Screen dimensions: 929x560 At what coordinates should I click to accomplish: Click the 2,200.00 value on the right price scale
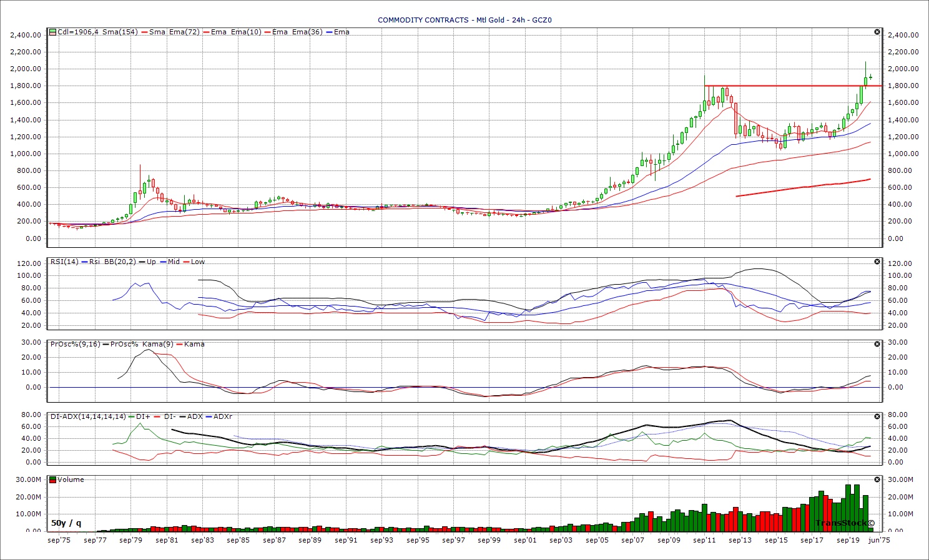click(904, 52)
